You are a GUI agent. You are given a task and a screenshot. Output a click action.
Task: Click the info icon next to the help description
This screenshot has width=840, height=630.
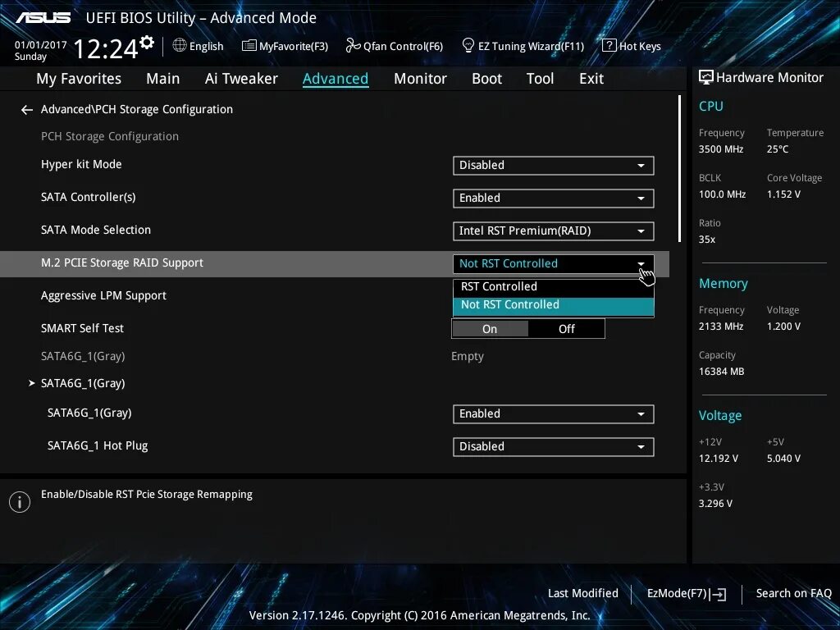[20, 501]
